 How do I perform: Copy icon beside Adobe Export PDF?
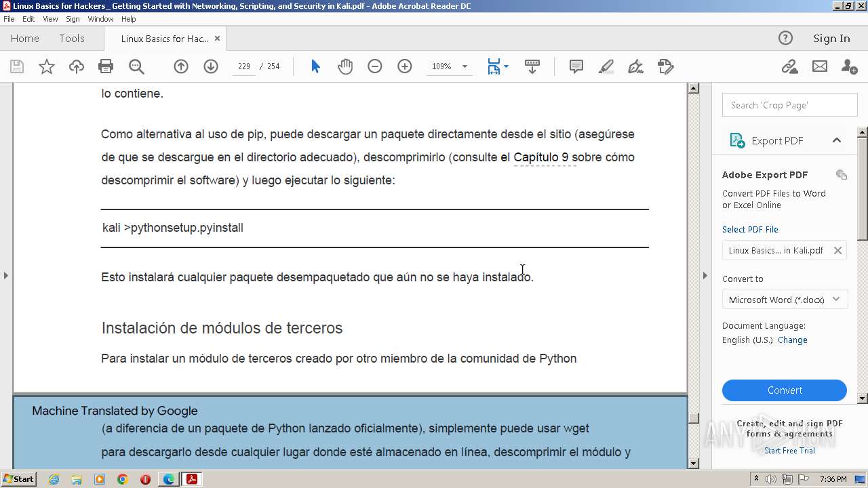pos(842,175)
